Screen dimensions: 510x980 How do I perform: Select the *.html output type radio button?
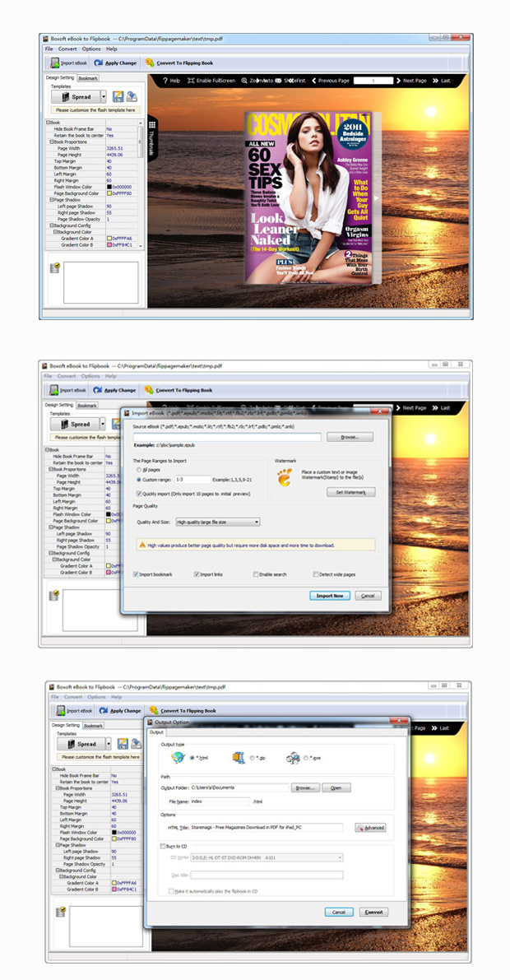point(192,758)
